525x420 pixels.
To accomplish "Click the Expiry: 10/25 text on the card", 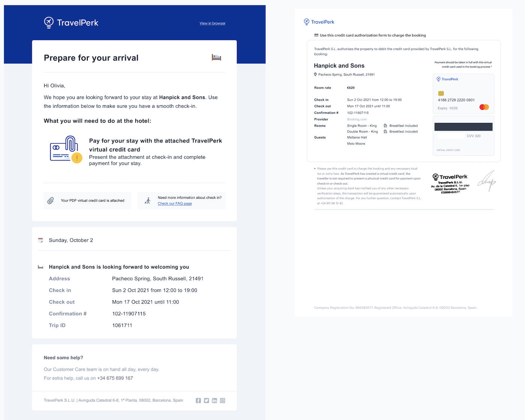I will click(448, 108).
